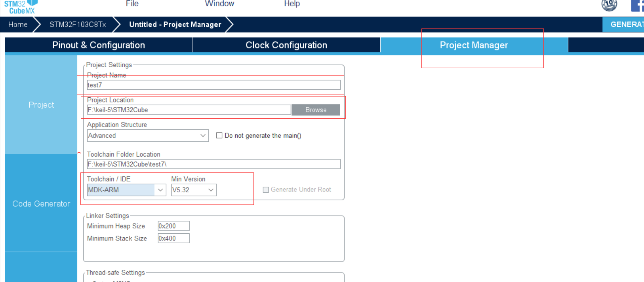
Task: Click the Min Version label
Action: click(x=188, y=179)
